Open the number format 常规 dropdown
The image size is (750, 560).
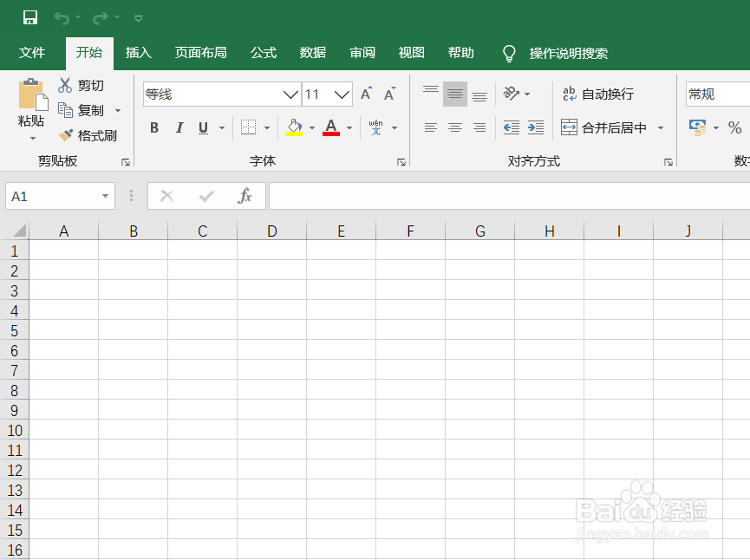(x=717, y=94)
